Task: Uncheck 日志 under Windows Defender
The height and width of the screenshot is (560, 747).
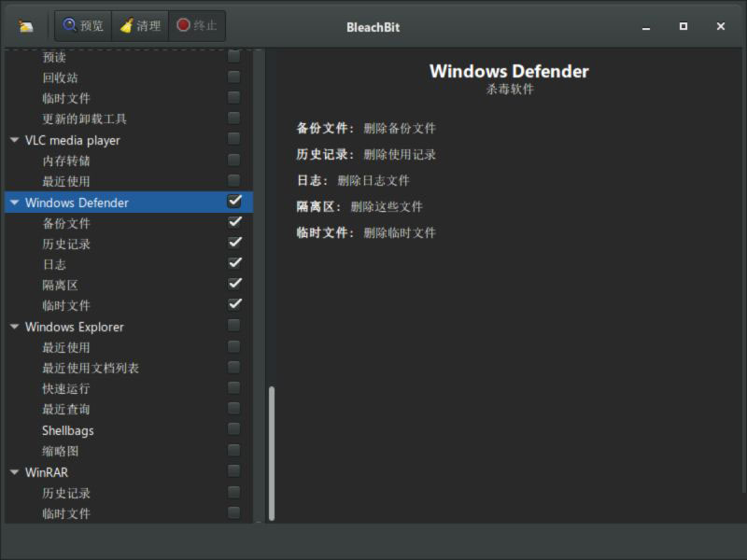Action: (234, 263)
